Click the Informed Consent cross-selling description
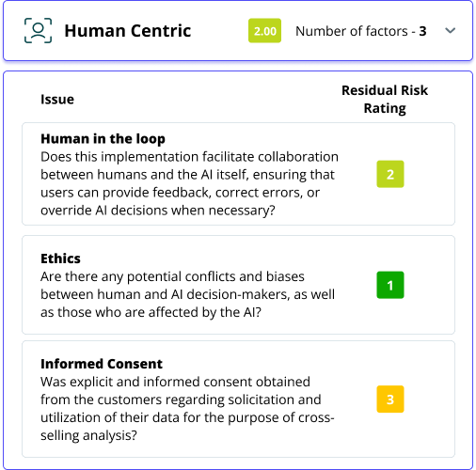Viewport: 476px width, 470px height. (187, 409)
